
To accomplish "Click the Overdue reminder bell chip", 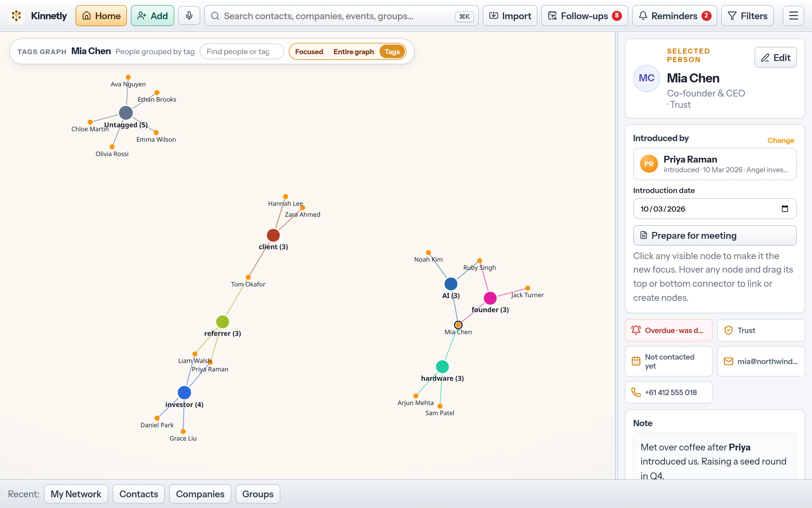I will 669,330.
